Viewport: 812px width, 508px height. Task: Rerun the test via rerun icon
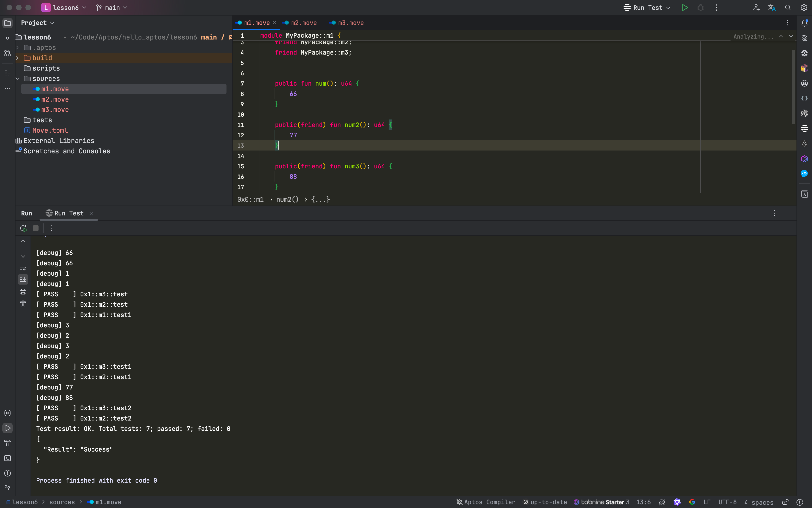pyautogui.click(x=23, y=228)
